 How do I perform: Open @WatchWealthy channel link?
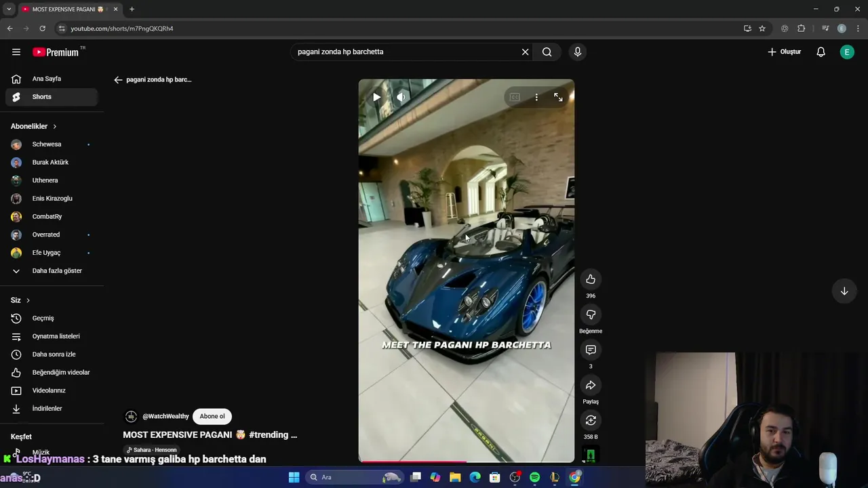coord(165,416)
